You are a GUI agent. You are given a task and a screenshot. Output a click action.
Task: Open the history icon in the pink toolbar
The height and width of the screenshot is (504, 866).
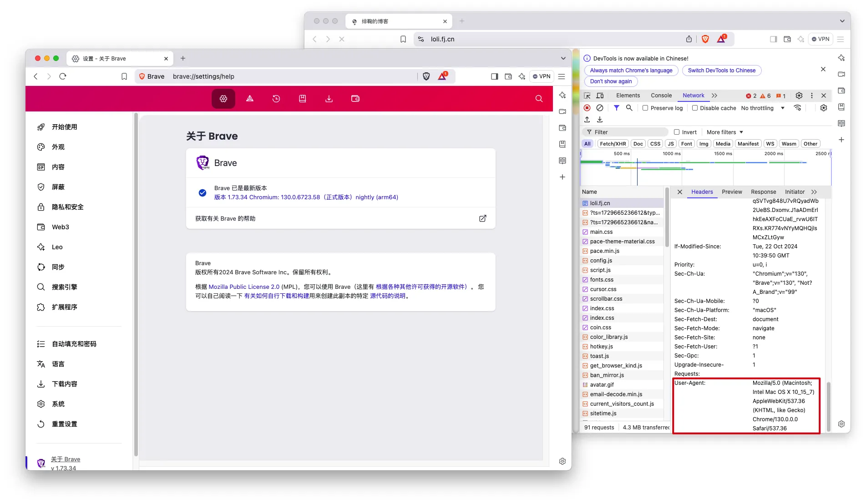click(276, 99)
